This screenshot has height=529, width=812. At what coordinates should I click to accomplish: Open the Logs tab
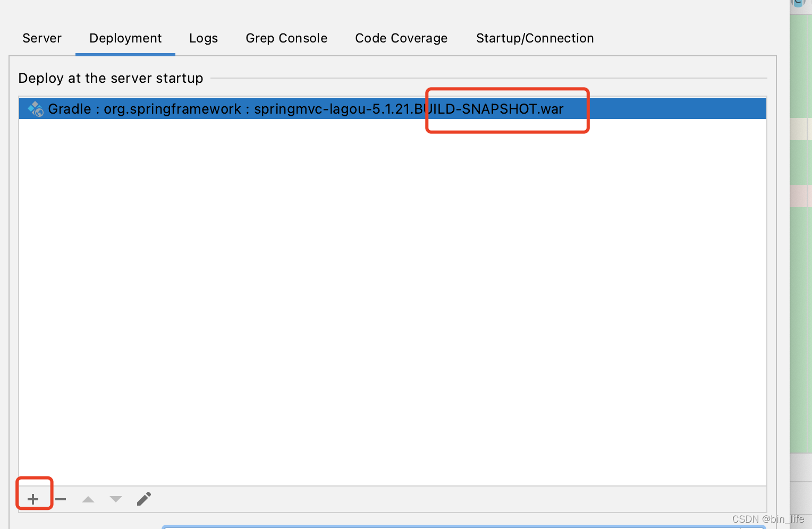[204, 38]
